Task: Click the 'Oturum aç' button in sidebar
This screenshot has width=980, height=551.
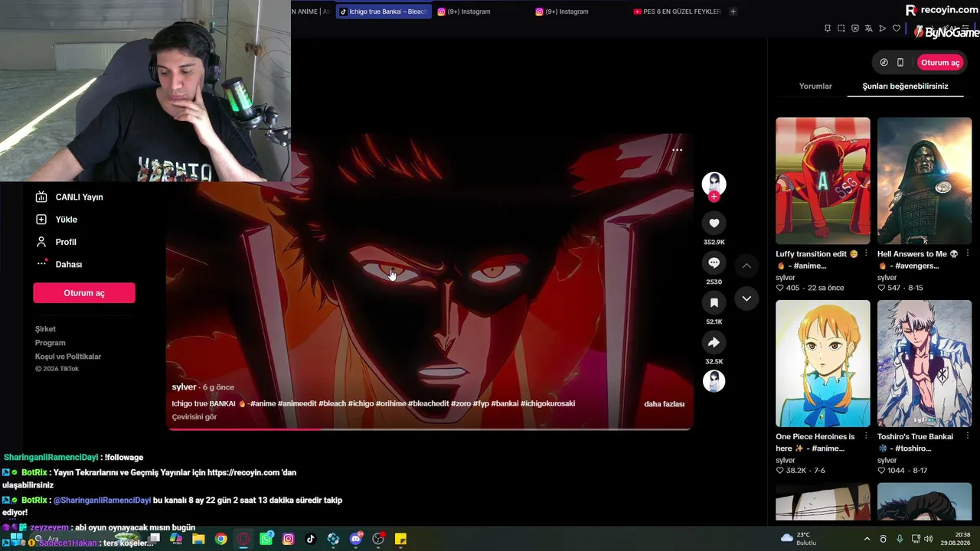Action: click(84, 293)
